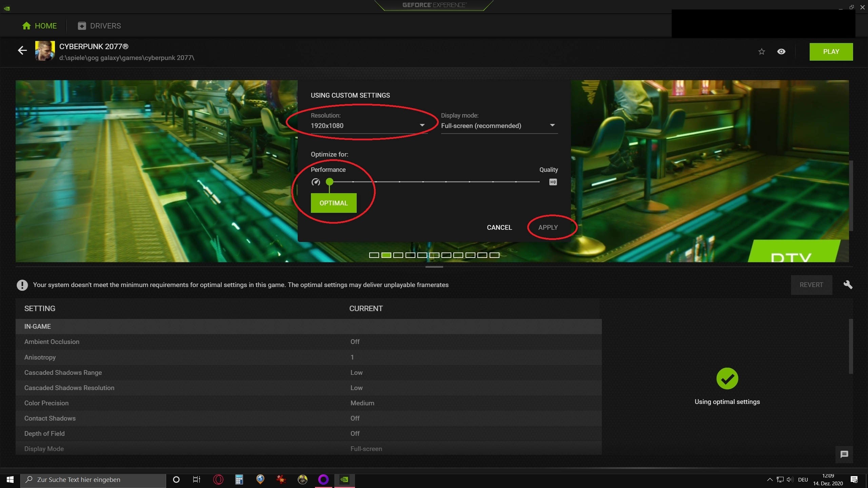Select the Color Precision setting row
The height and width of the screenshot is (488, 868).
coord(309,403)
